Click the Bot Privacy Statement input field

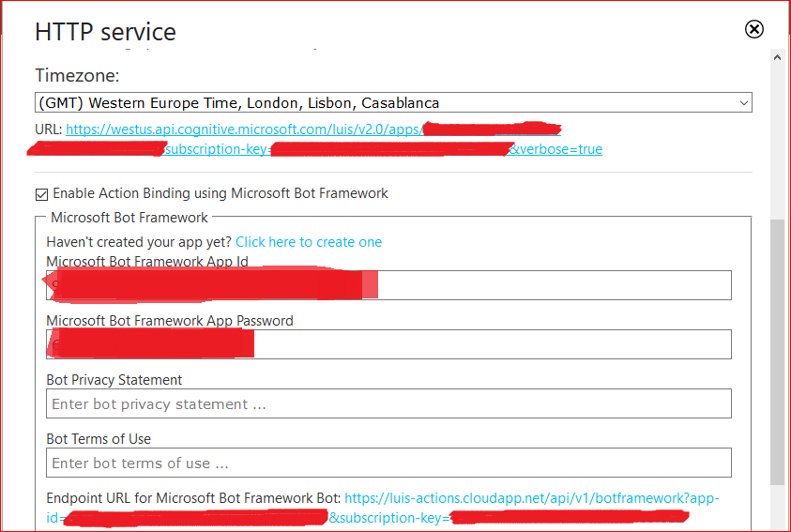(388, 403)
